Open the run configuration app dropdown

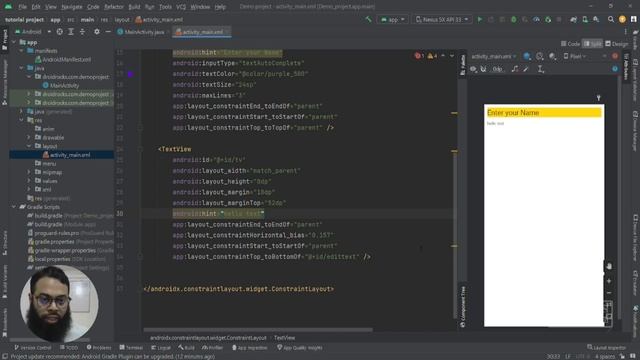[393, 19]
